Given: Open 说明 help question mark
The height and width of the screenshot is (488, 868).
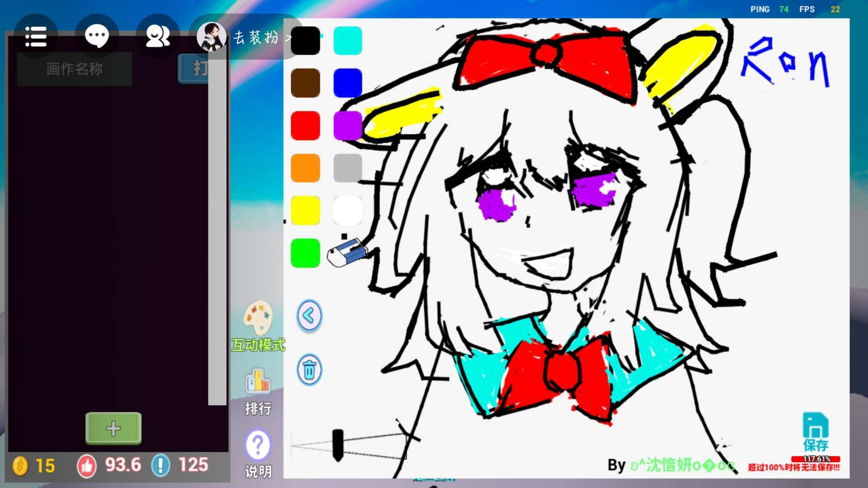Looking at the screenshot, I should [x=258, y=445].
